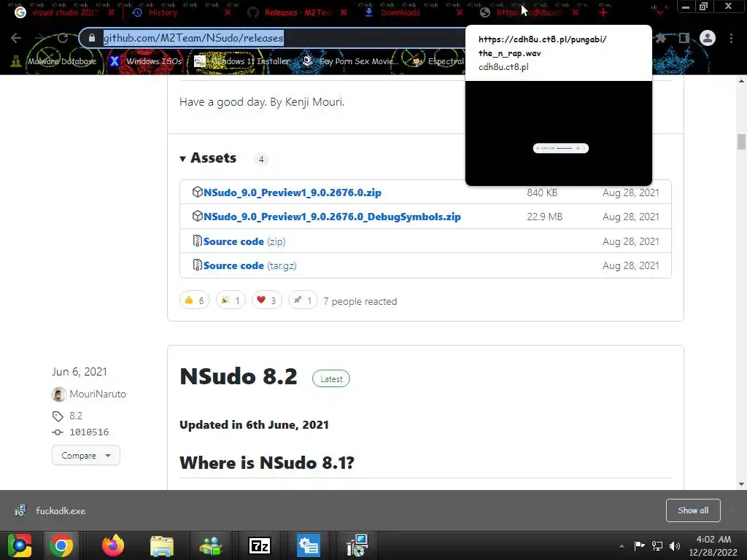Viewport: 747px width, 560px height.
Task: Click the network icon in the system tray
Action: pyautogui.click(x=657, y=545)
